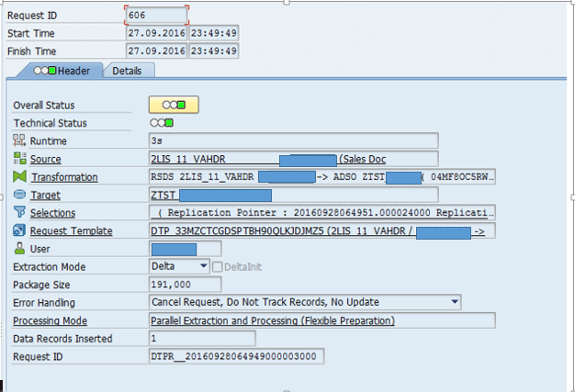This screenshot has height=392, width=575.
Task: Click the User person icon
Action: tap(19, 248)
